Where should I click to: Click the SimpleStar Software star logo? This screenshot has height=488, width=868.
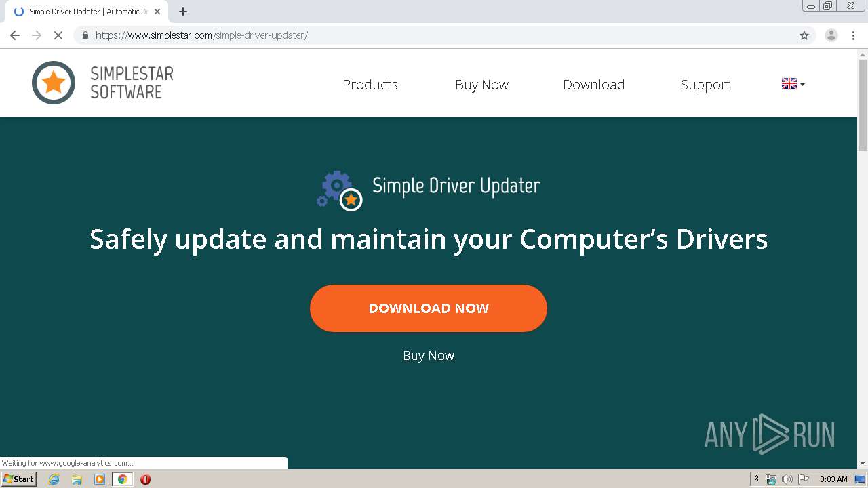click(54, 83)
